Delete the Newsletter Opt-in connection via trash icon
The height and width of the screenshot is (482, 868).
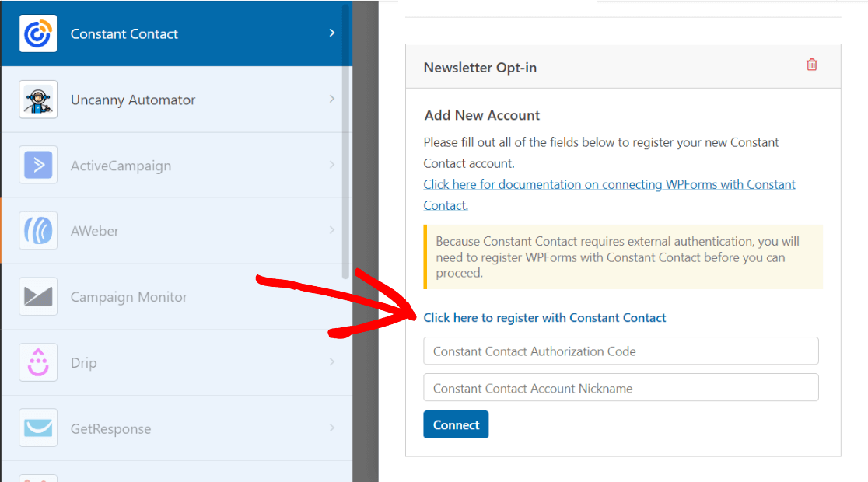pyautogui.click(x=811, y=65)
